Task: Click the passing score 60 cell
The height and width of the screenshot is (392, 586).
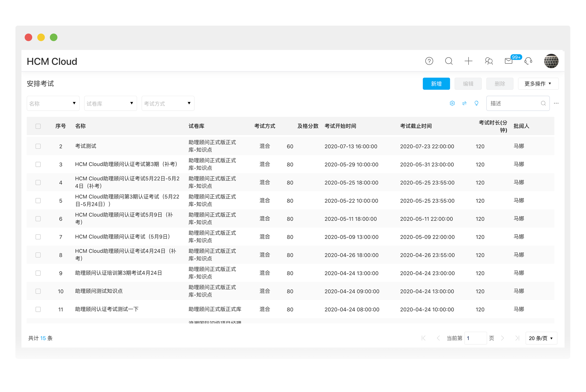Action: [290, 146]
